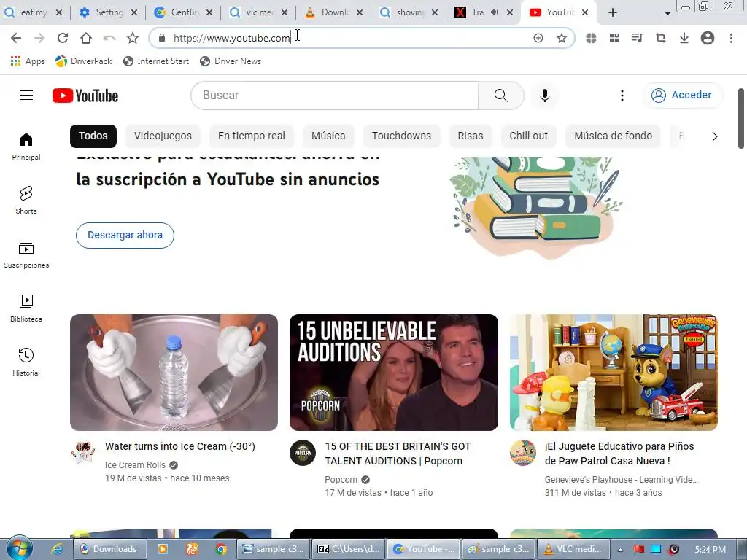Switch to the shovin browser tab
Viewport: 747px width, 560px height.
pyautogui.click(x=410, y=12)
